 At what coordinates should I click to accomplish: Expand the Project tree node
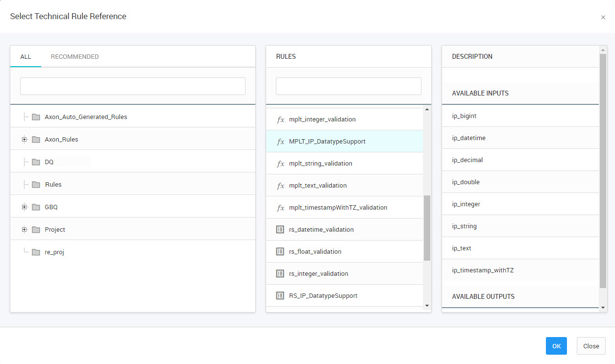(x=24, y=230)
